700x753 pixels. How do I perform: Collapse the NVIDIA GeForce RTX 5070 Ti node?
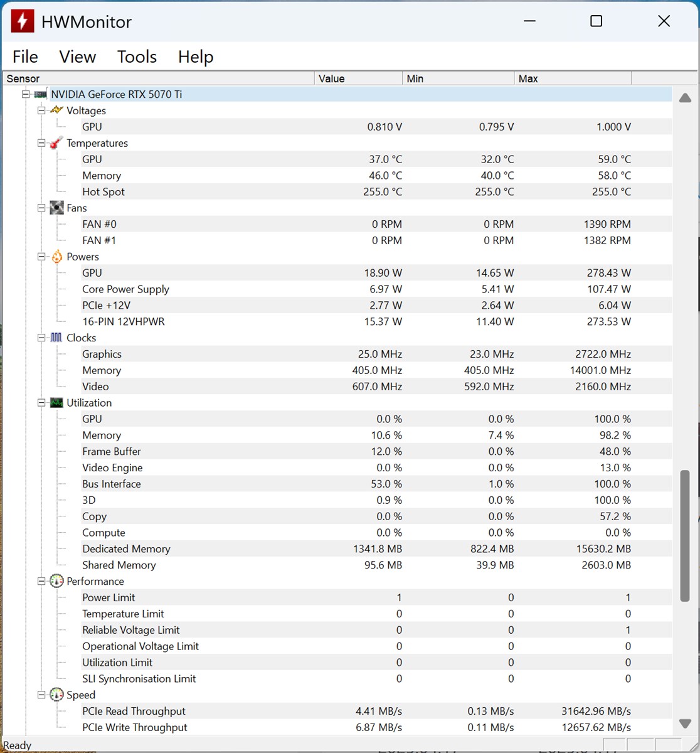[26, 94]
